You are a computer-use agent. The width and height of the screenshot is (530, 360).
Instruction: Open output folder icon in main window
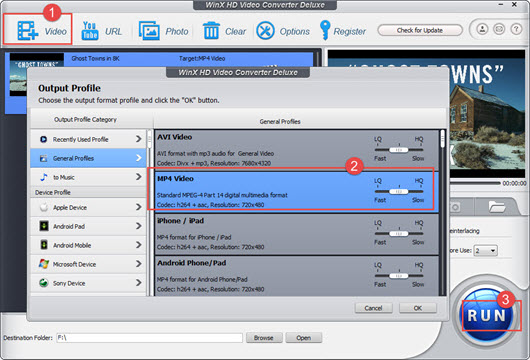click(x=497, y=207)
